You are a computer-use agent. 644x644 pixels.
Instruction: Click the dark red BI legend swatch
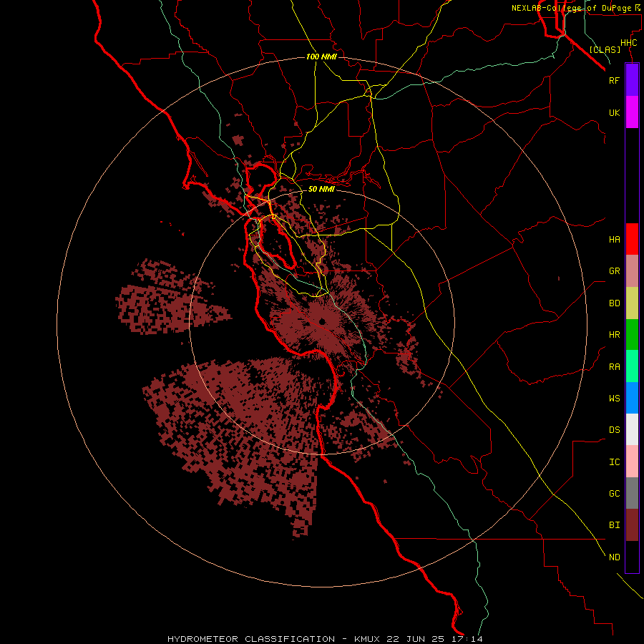(x=632, y=525)
